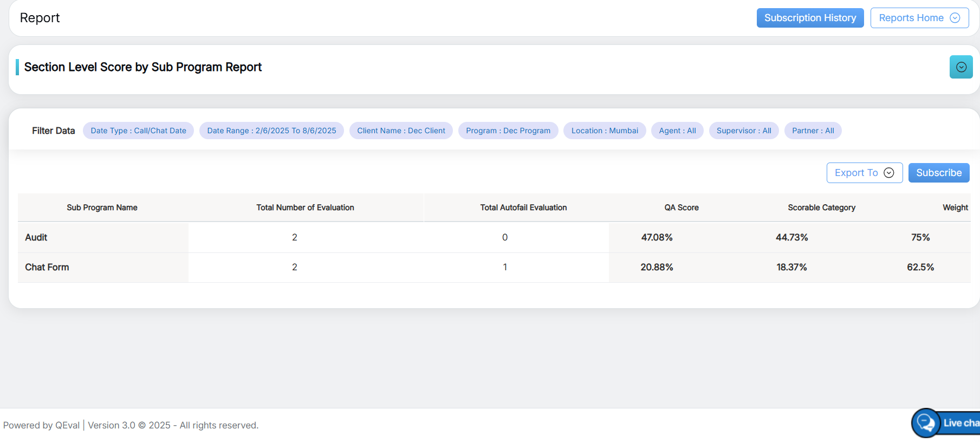
Task: Select the Agent All filter chip
Action: pos(677,131)
